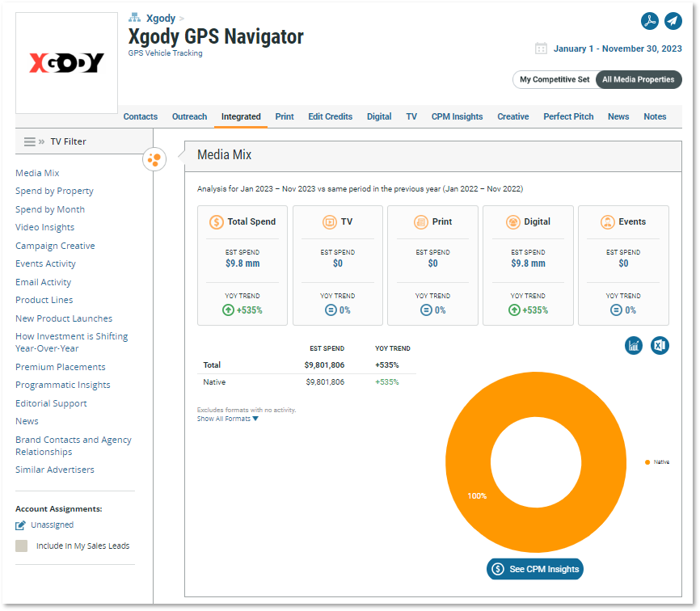Open the Perfect Pitch tab

coord(568,116)
